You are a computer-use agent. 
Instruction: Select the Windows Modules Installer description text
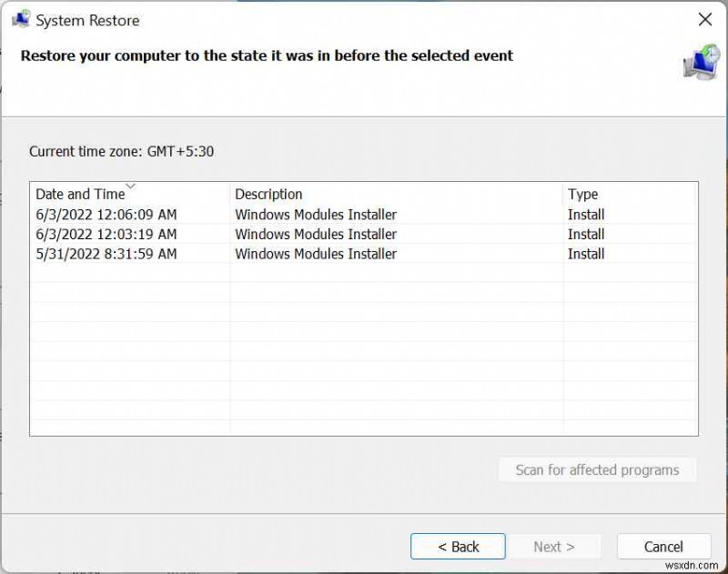tap(316, 214)
